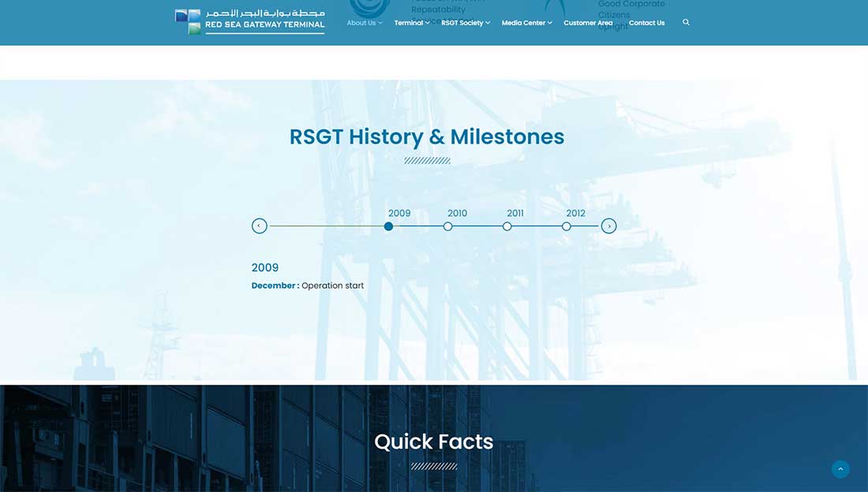Click the 2012 year label

[x=575, y=213]
